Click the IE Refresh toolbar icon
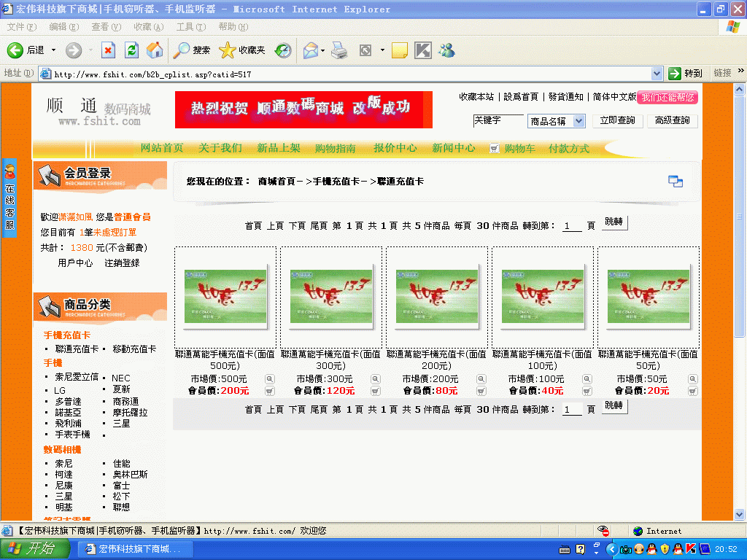The image size is (747, 560). coord(131,50)
